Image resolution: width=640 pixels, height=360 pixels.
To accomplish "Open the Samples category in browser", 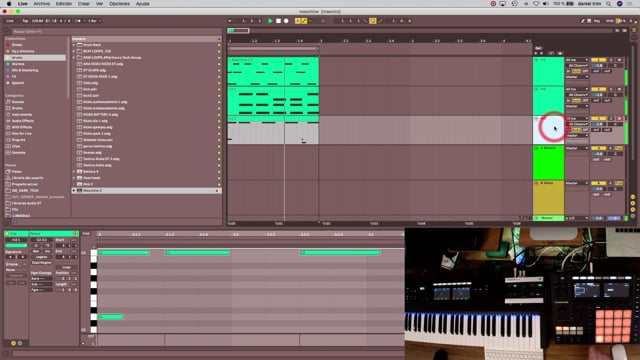I will [19, 153].
